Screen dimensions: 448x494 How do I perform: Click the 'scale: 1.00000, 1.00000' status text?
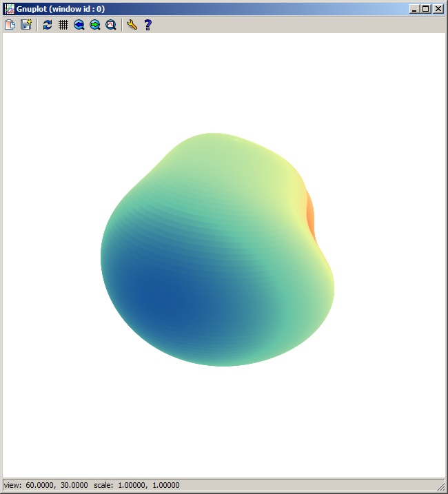[136, 485]
